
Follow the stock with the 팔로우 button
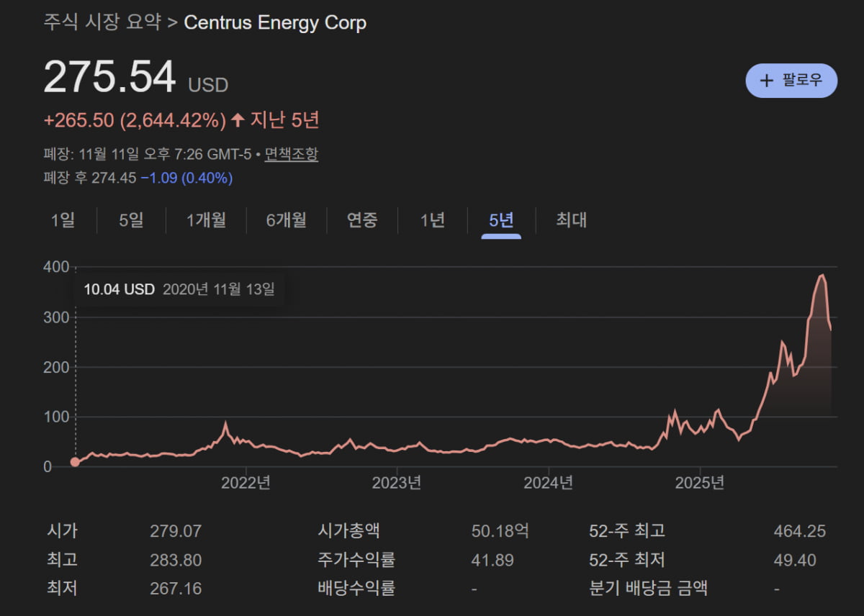[x=791, y=80]
